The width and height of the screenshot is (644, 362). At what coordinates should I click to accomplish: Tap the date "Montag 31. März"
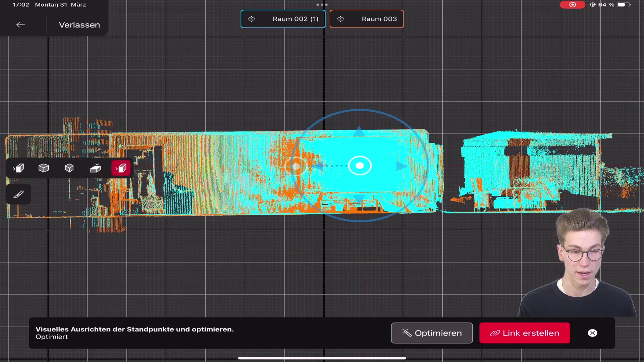(x=60, y=5)
